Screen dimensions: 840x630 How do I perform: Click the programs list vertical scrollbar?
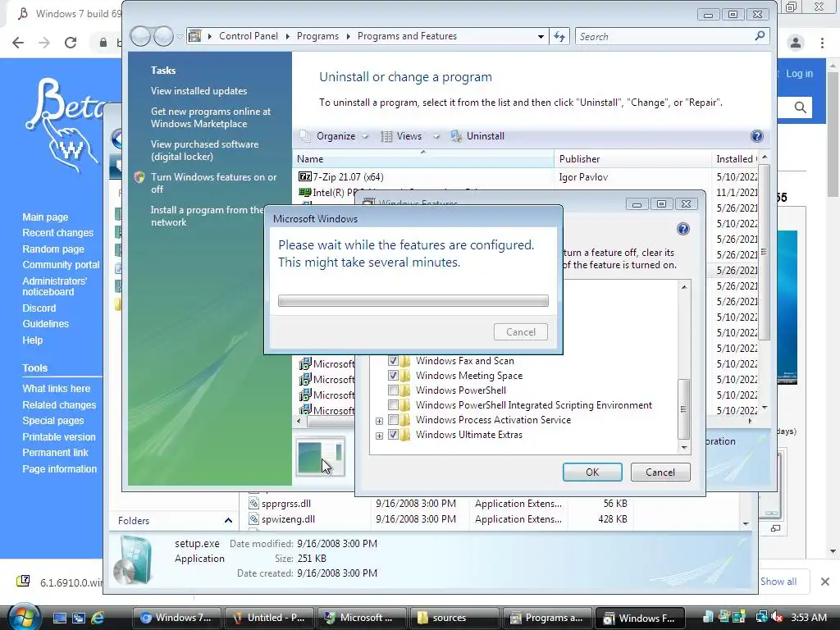click(x=765, y=252)
